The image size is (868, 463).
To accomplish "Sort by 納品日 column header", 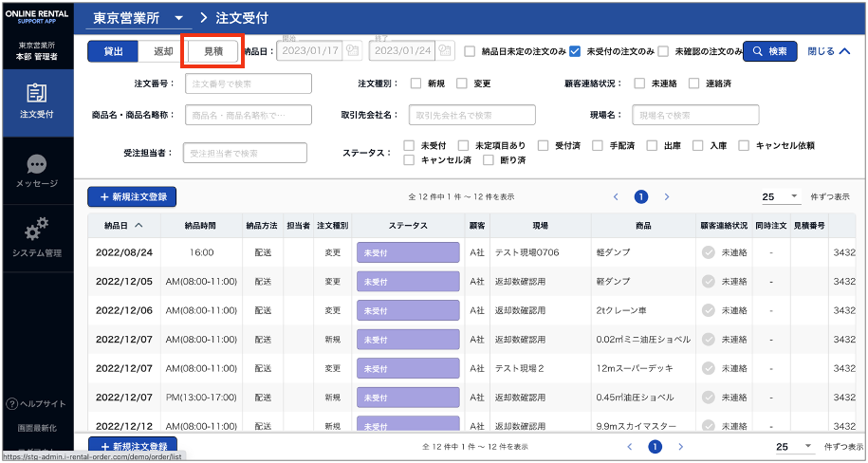I will pos(124,226).
